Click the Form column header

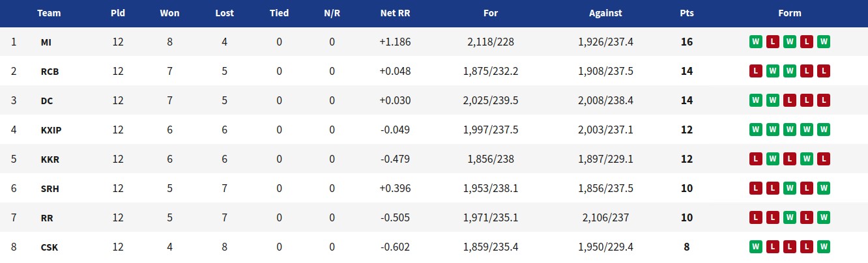[x=790, y=13]
